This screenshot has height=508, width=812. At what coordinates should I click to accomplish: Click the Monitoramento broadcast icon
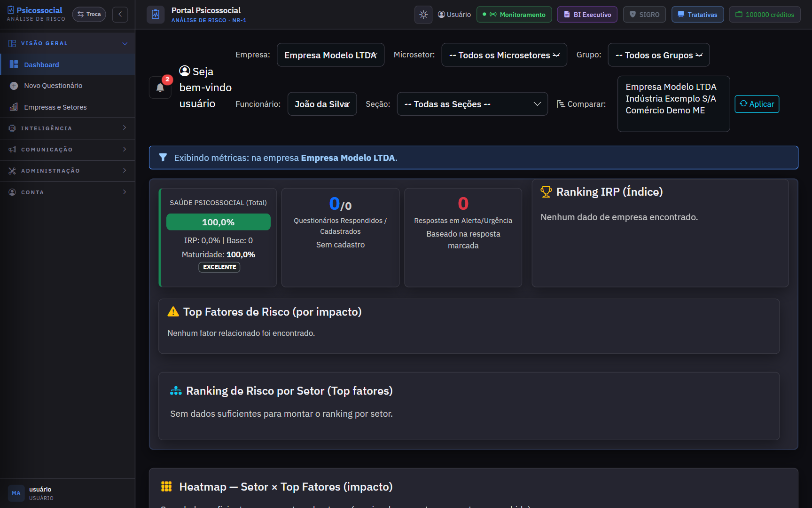[493, 15]
